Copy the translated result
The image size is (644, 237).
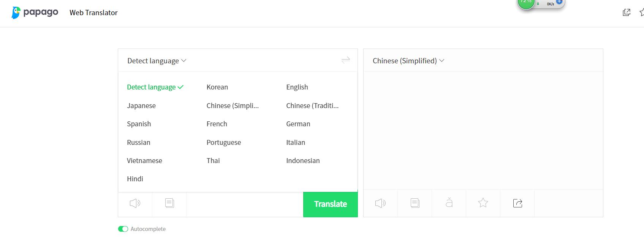tap(415, 203)
